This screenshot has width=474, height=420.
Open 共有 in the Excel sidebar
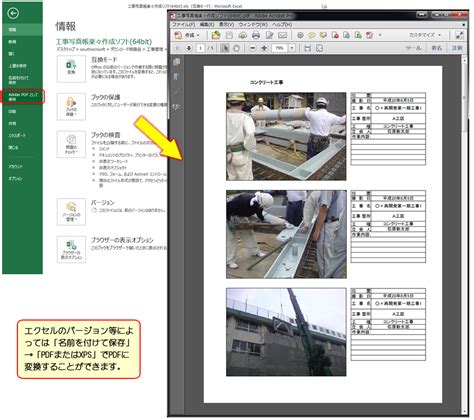tap(22, 123)
